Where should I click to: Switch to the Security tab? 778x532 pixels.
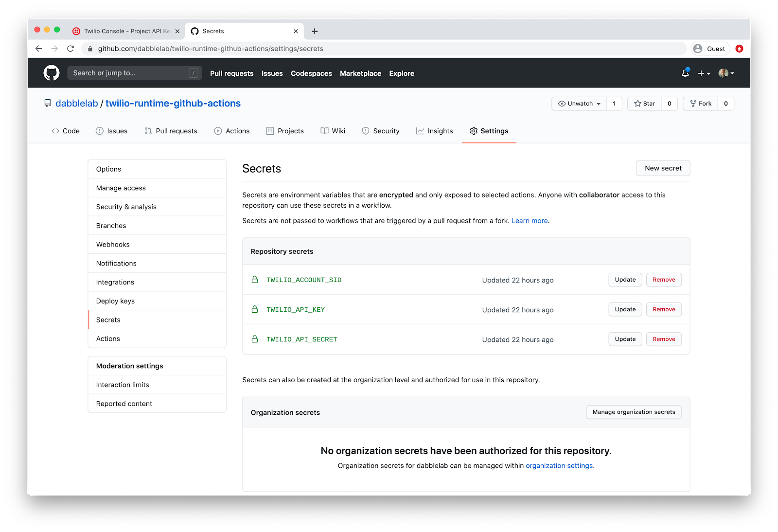(381, 131)
